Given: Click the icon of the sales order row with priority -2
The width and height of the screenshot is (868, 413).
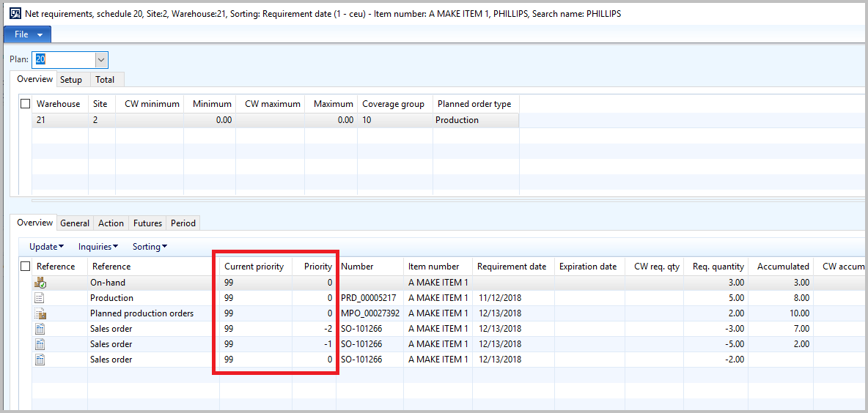Looking at the screenshot, I should pyautogui.click(x=40, y=329).
